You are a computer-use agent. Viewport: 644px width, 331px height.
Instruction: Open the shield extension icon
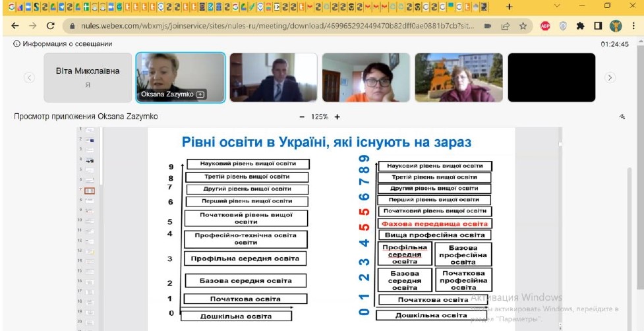click(x=563, y=26)
